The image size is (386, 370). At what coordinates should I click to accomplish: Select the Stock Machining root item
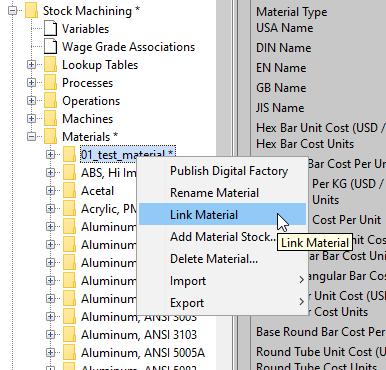click(91, 11)
